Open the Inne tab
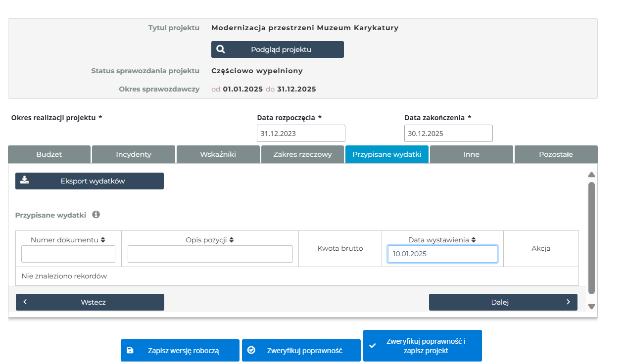 click(471, 154)
